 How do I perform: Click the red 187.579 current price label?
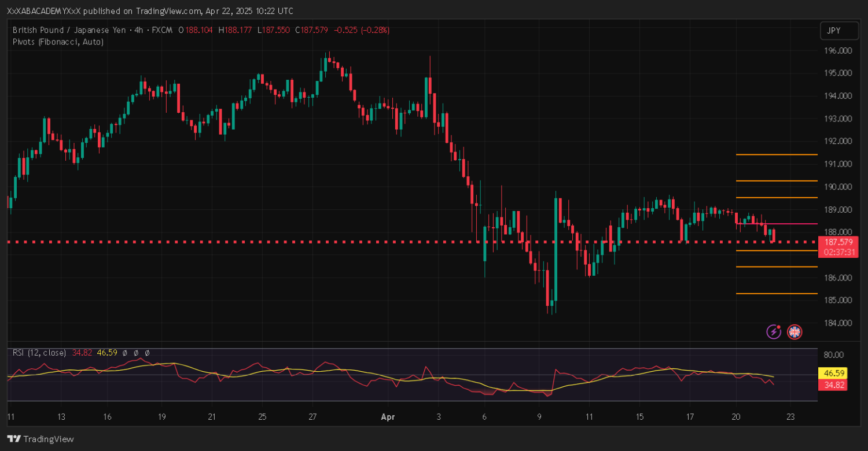click(x=838, y=242)
